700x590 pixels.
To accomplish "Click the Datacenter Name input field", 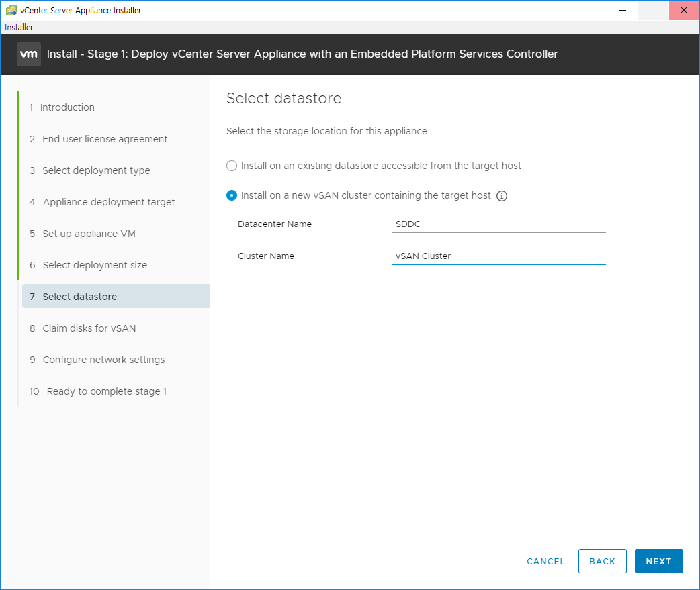I will (x=498, y=224).
